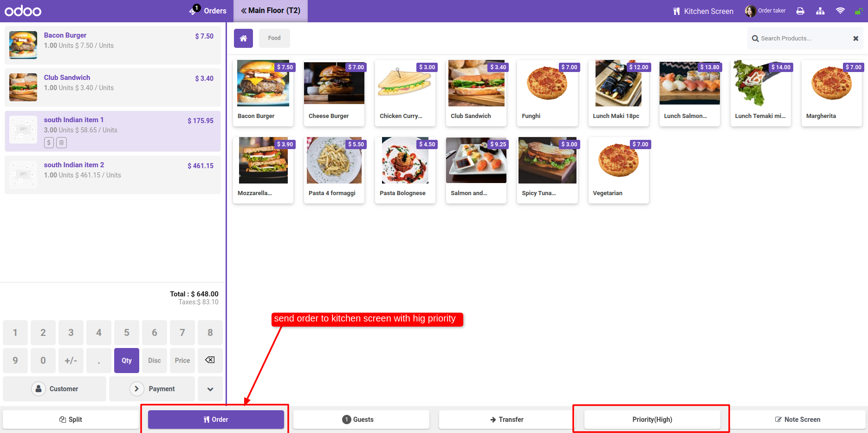Image resolution: width=868 pixels, height=433 pixels.
Task: Click numpad key 9
Action: pyautogui.click(x=15, y=361)
